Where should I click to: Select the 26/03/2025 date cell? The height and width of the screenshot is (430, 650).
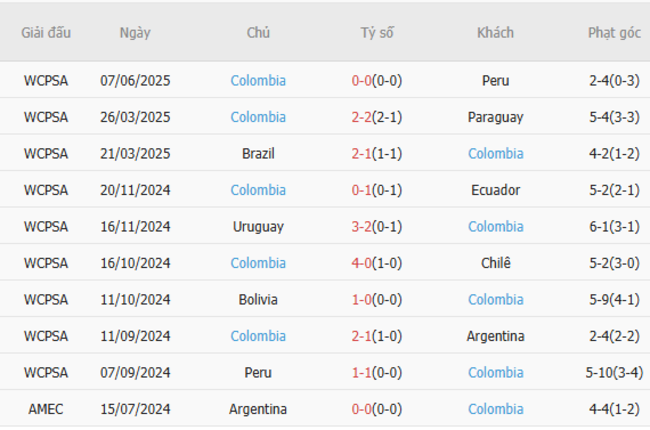click(x=135, y=117)
